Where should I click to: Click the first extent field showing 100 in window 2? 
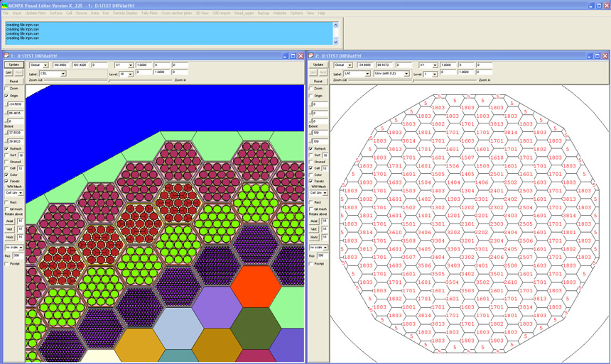(x=320, y=133)
